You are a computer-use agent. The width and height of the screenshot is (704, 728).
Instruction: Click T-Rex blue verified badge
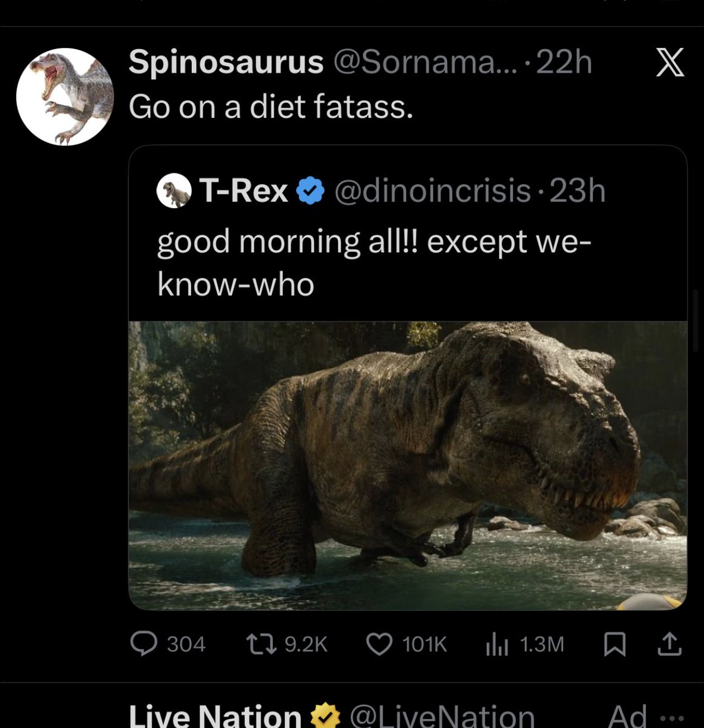point(310,192)
